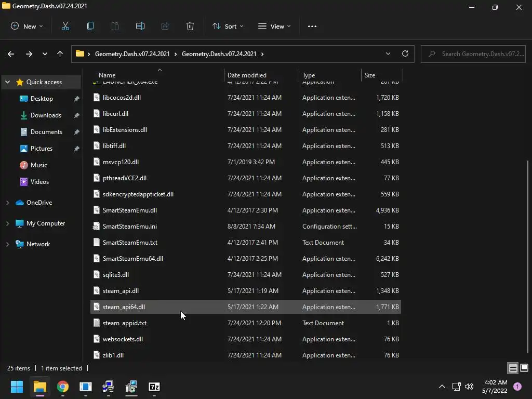Viewport: 532px width, 399px height.
Task: Open the See more ellipsis menu
Action: 312,26
